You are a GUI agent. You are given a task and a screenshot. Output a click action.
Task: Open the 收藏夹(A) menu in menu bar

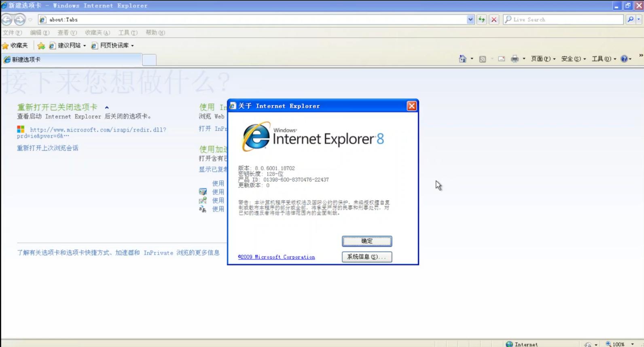click(97, 33)
